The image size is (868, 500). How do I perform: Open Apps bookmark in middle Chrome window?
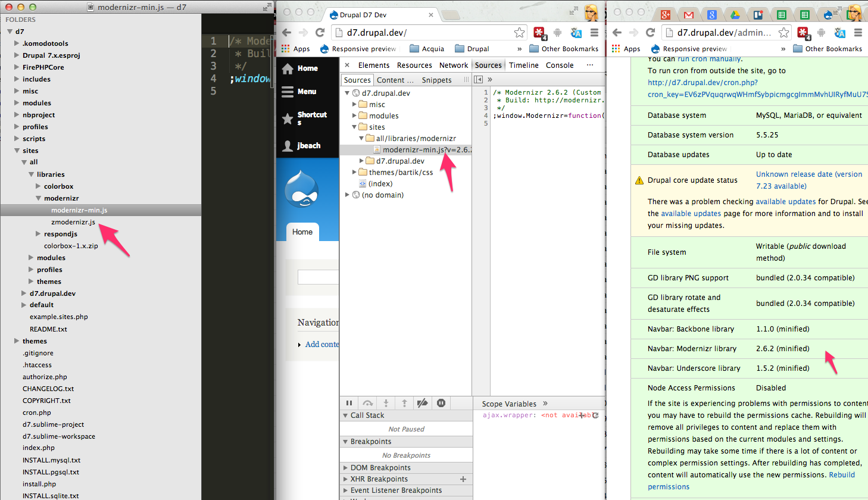click(x=296, y=49)
